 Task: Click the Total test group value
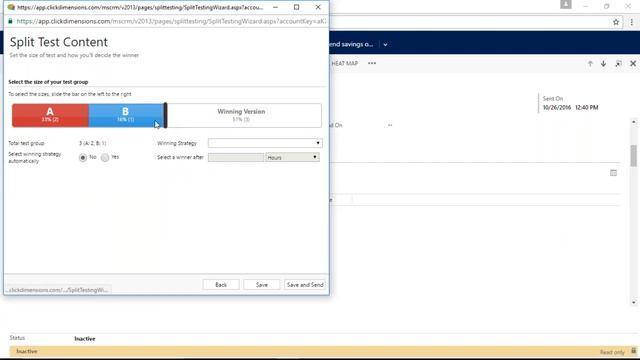(93, 143)
